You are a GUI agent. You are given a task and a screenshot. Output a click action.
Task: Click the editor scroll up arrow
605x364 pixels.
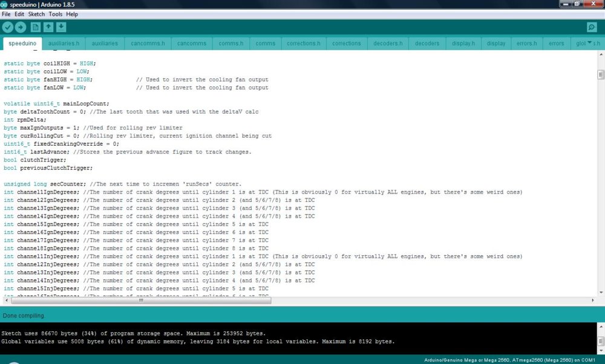[601, 55]
